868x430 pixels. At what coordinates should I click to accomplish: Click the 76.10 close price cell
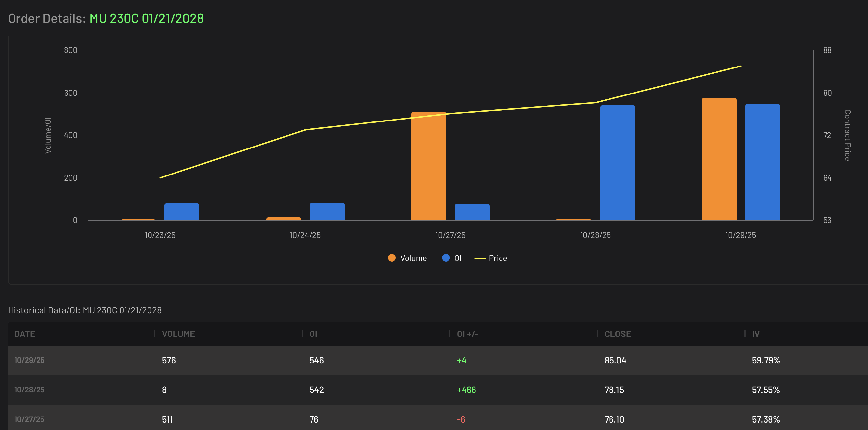[x=614, y=419]
